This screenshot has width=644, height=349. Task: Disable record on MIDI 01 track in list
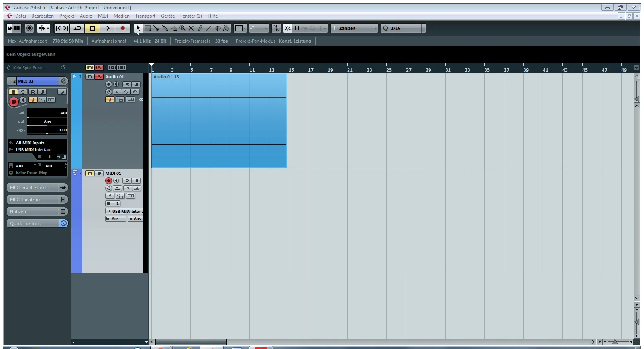(108, 181)
